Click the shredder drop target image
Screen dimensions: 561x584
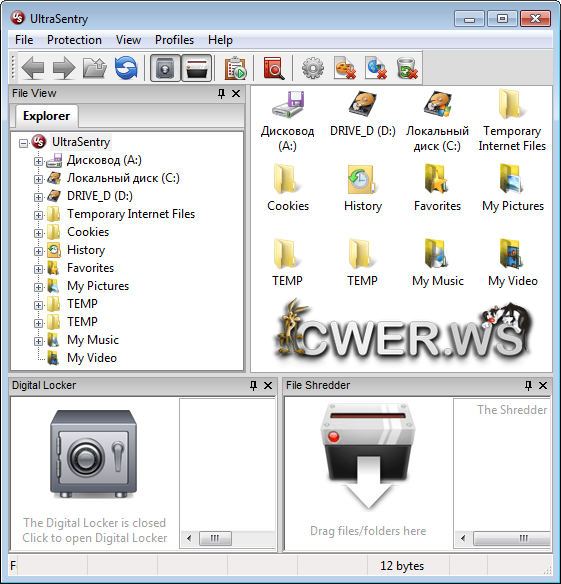(368, 456)
